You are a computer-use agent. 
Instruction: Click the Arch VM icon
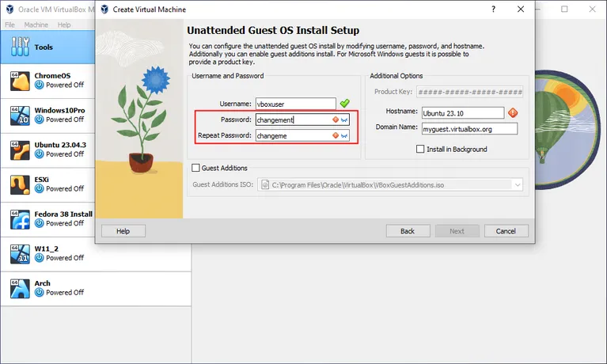coord(20,288)
